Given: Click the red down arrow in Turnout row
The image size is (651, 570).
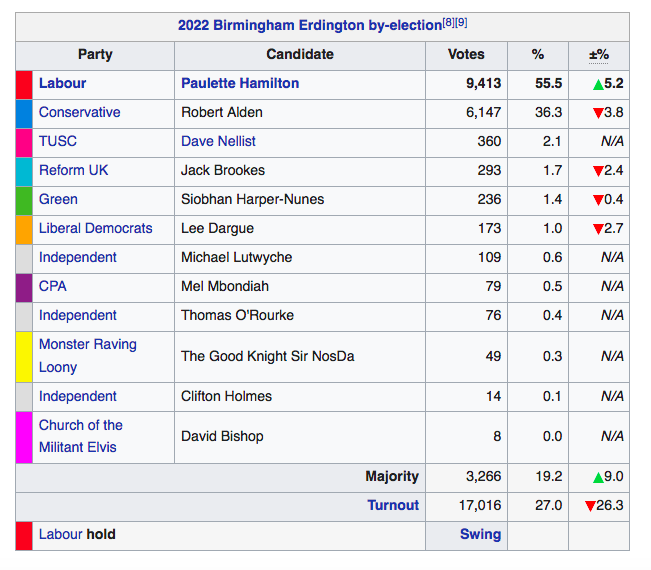Looking at the screenshot, I should point(590,506).
